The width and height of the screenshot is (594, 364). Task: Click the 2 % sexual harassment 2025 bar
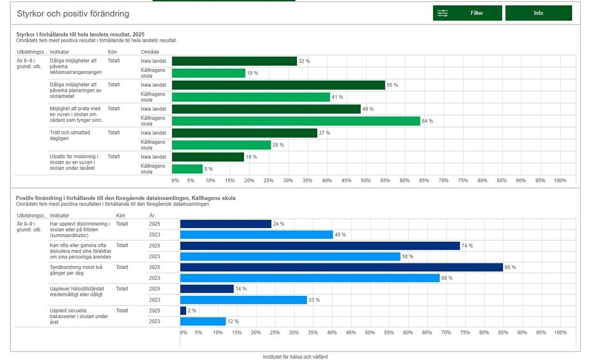coord(183,311)
